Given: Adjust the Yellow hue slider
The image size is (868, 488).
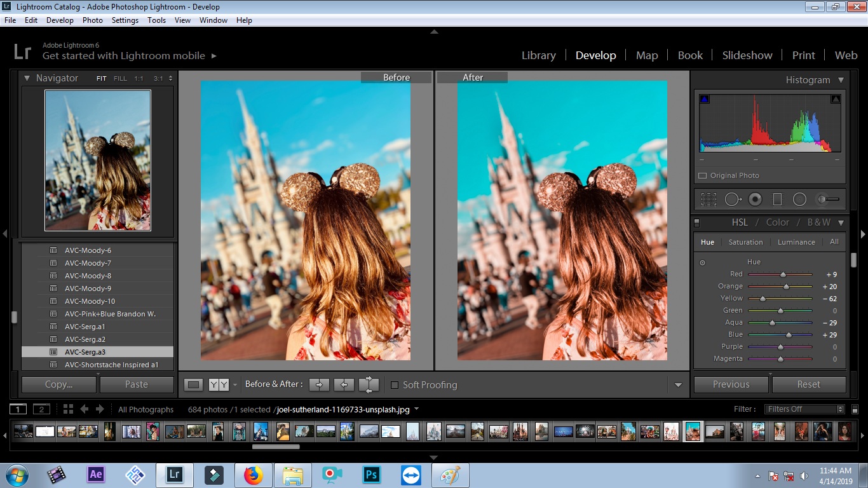Looking at the screenshot, I should tap(763, 299).
